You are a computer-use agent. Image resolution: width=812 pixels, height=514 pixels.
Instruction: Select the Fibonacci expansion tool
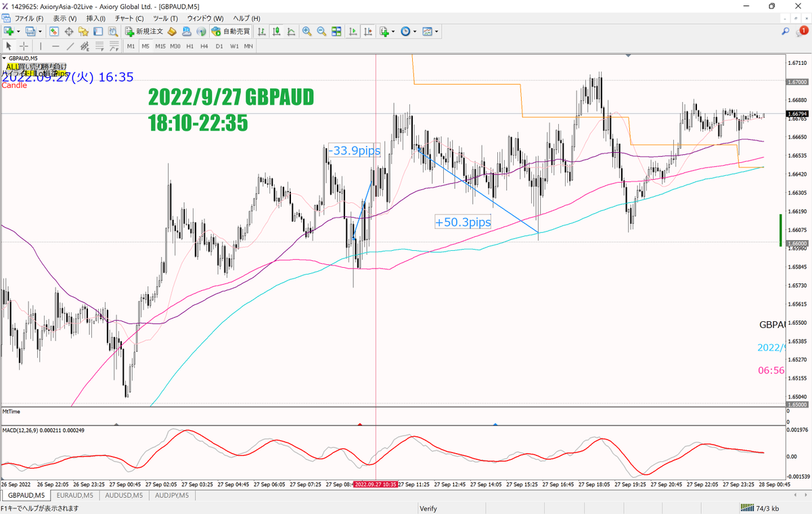pos(114,46)
